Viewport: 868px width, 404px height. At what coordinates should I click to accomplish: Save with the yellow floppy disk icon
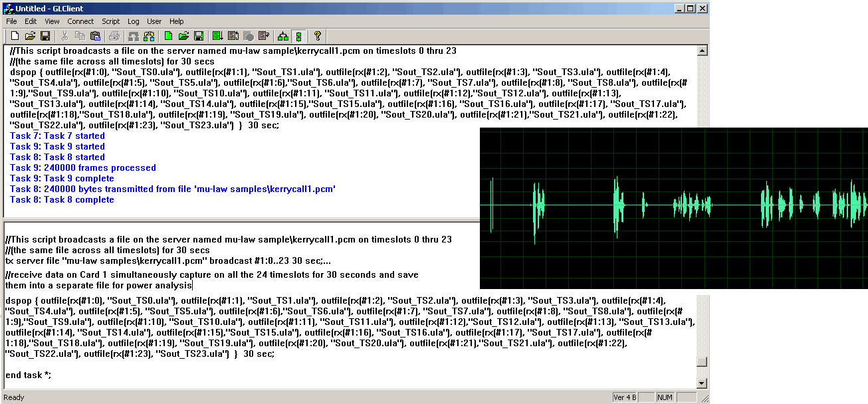click(x=46, y=35)
